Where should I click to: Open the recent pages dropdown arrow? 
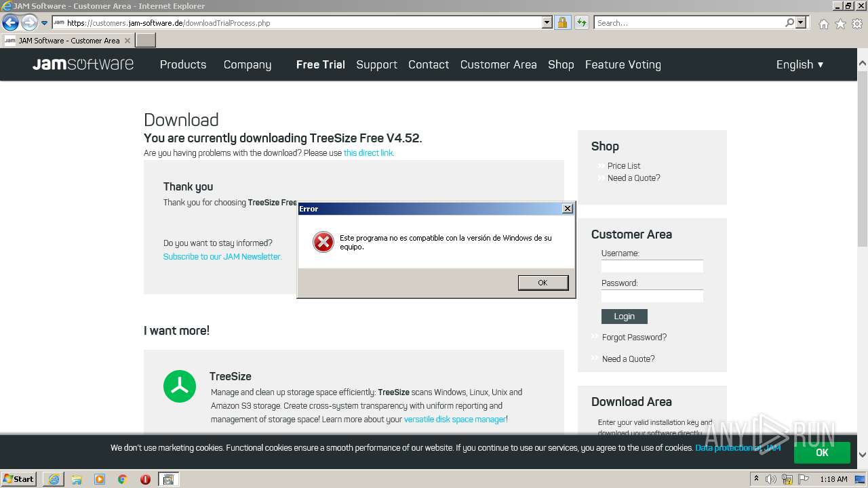coord(45,23)
